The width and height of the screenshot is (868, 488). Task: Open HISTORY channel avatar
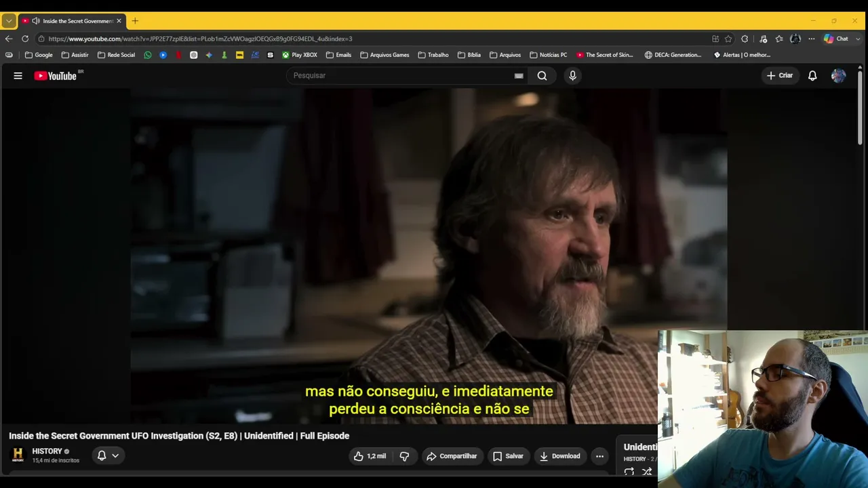pyautogui.click(x=18, y=455)
